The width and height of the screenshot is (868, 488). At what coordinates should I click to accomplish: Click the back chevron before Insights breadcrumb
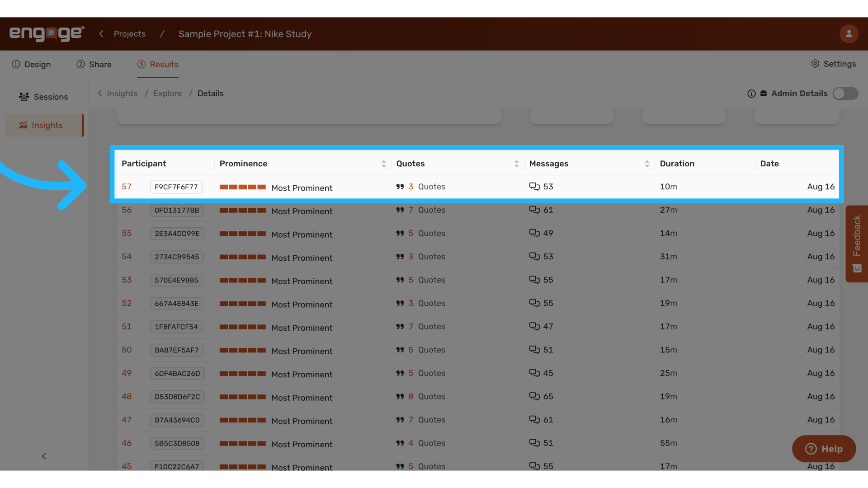(100, 93)
